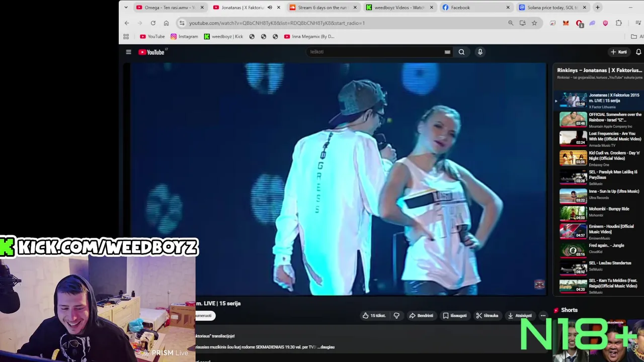The height and width of the screenshot is (362, 644).
Task: Click the Kurti create button
Action: coord(619,52)
